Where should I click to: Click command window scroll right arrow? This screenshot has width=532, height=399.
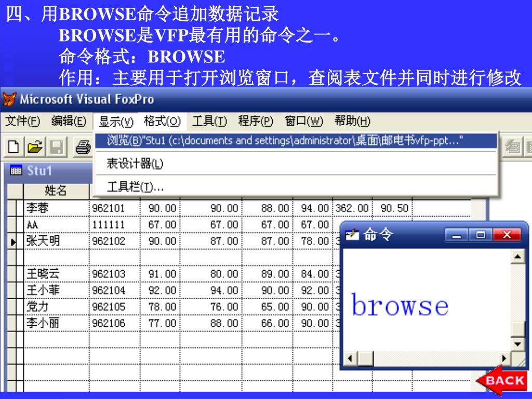click(504, 358)
